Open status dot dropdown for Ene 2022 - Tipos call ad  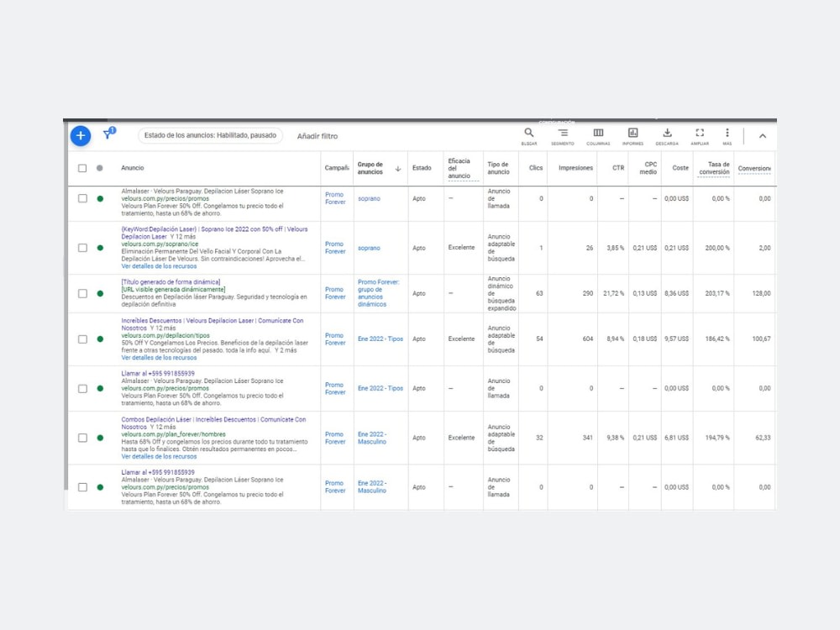pyautogui.click(x=100, y=388)
